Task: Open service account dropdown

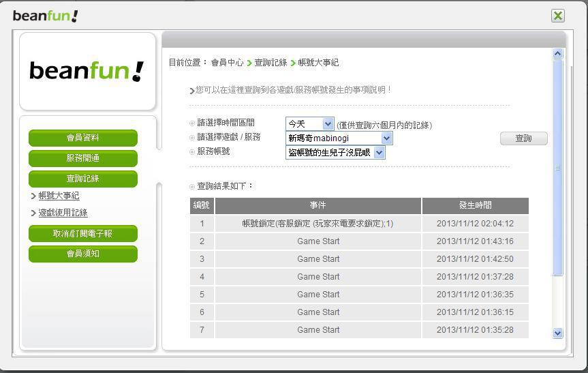Action: 335,152
